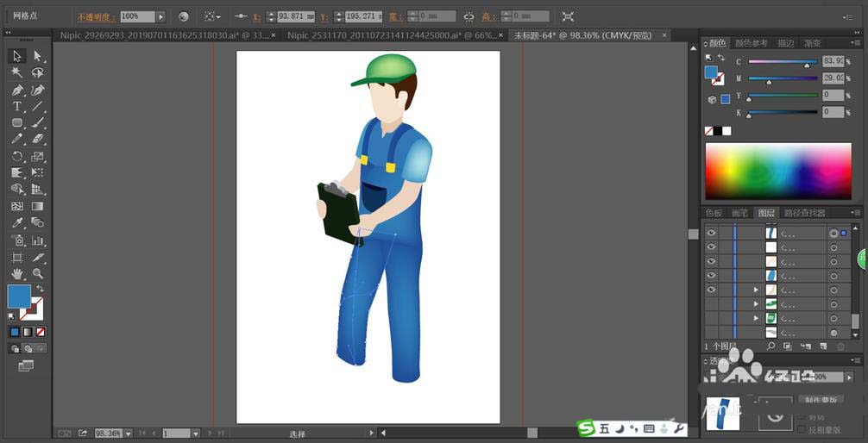The height and width of the screenshot is (443, 868).
Task: Click the X coordinate input field
Action: [x=296, y=16]
